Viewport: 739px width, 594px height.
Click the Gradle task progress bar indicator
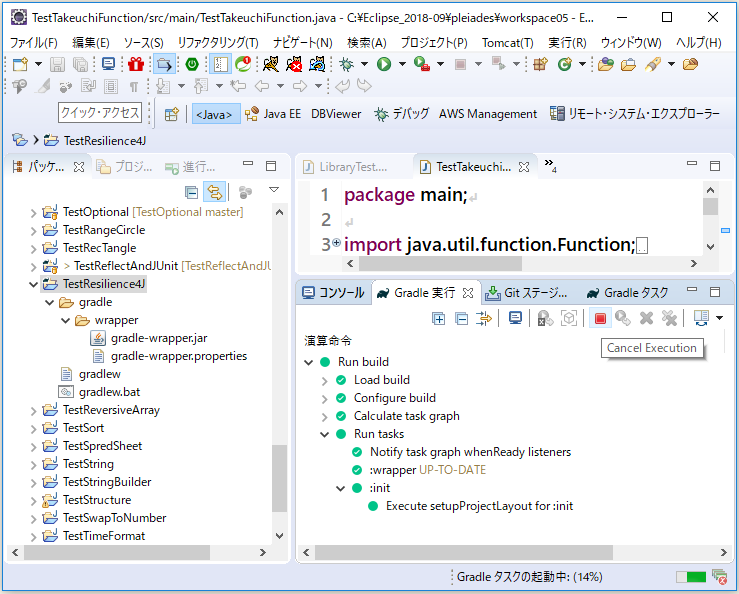[691, 577]
